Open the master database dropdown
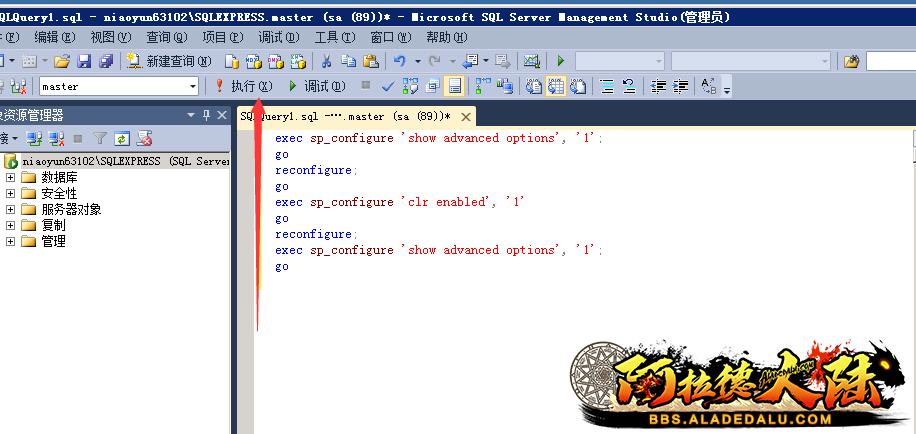916x434 pixels. pyautogui.click(x=193, y=87)
